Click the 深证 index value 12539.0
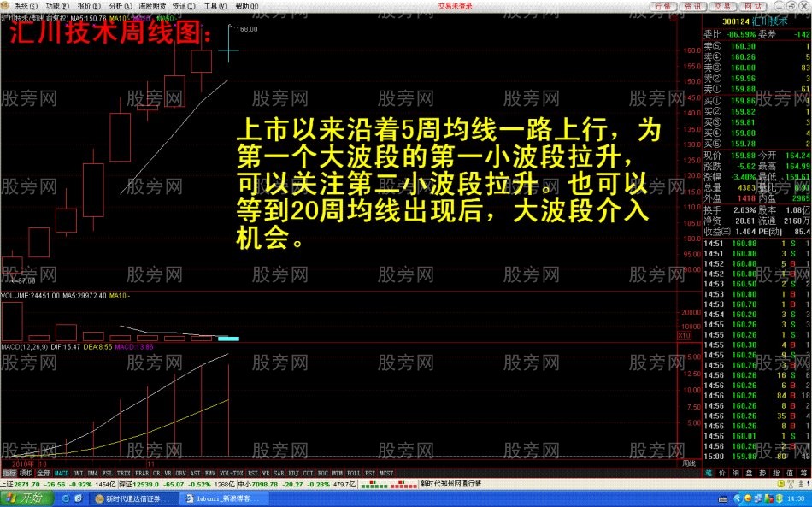 click(x=146, y=484)
